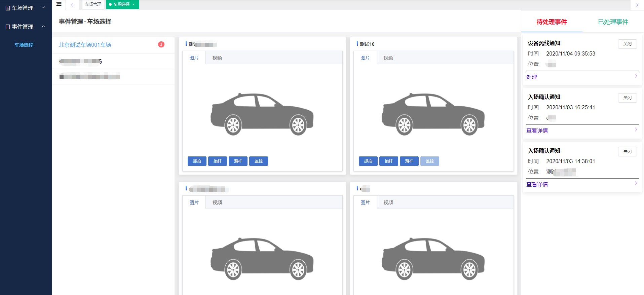Click arrow beside 处理 in offline notice
This screenshot has width=644, height=295.
(x=636, y=76)
